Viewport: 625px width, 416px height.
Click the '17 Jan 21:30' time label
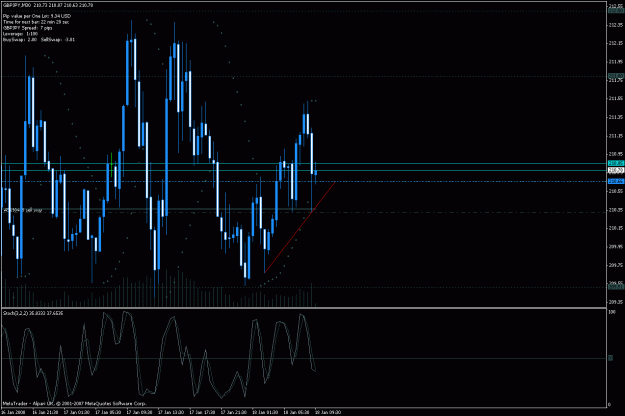coord(234,413)
